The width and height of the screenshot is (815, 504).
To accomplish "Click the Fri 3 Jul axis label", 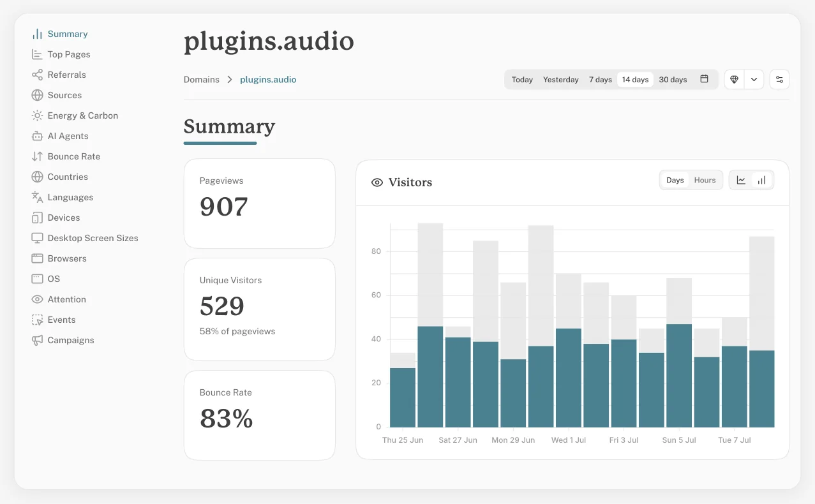I will point(624,440).
